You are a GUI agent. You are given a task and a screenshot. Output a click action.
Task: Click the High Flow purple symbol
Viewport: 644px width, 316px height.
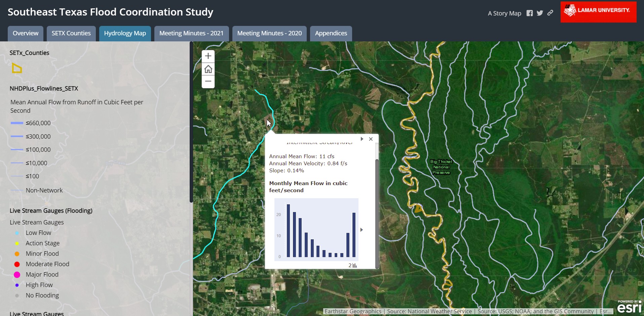17,285
